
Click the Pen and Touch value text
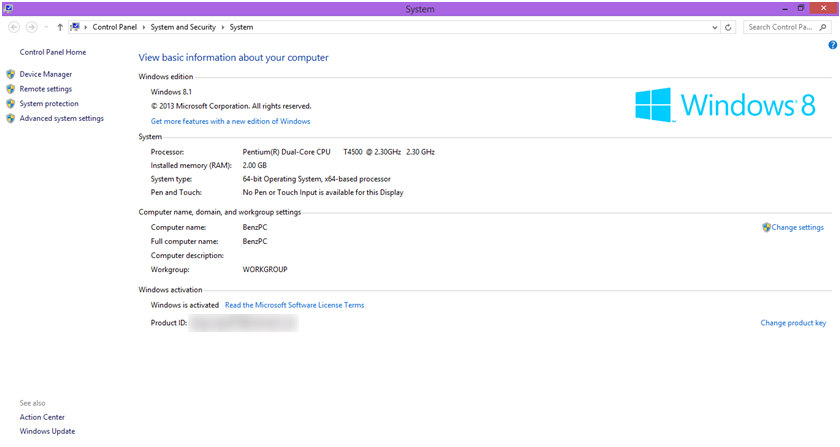click(323, 192)
